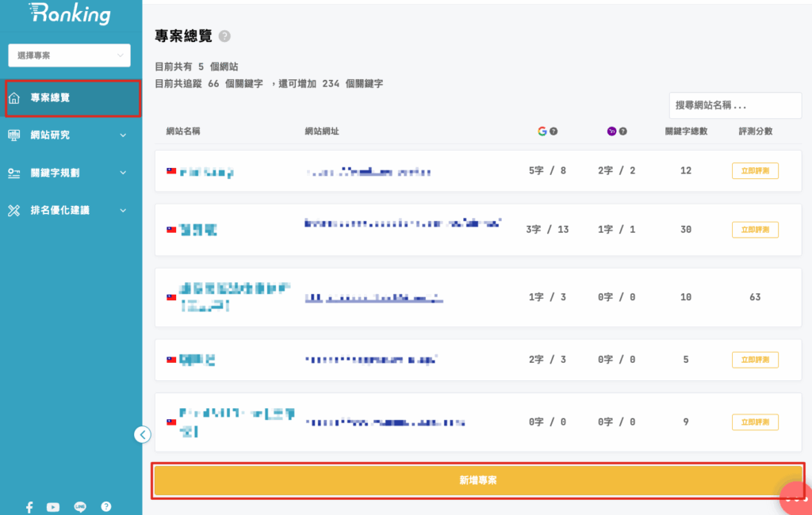Click the help question icon in sidebar footer
Image resolution: width=812 pixels, height=515 pixels.
[105, 506]
